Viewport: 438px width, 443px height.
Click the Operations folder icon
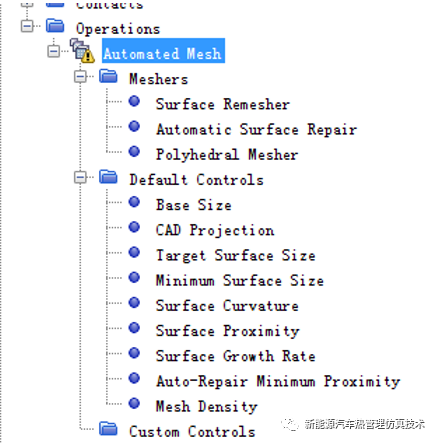point(55,26)
